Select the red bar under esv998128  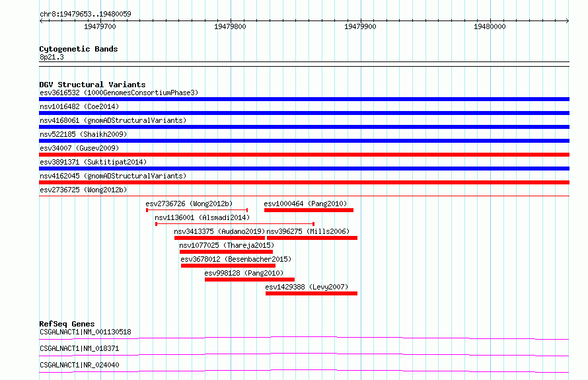click(250, 280)
